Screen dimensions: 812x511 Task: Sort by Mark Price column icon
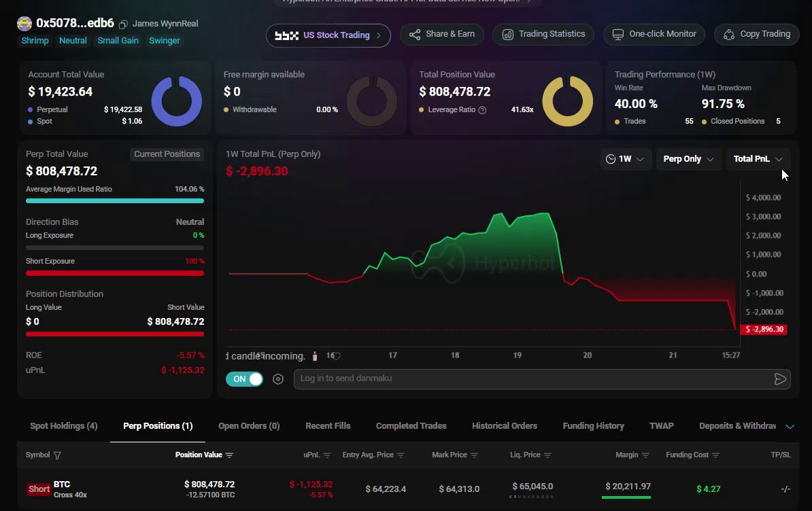(475, 455)
